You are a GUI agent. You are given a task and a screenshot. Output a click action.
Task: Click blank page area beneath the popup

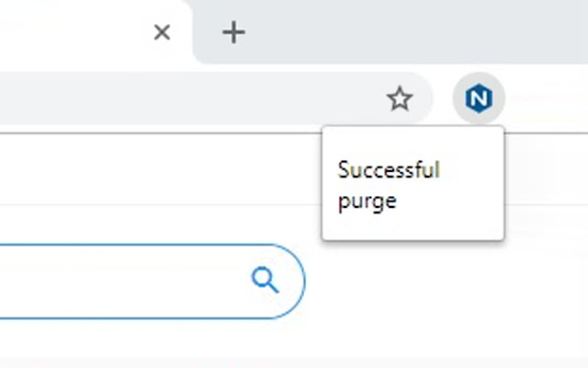(413, 294)
